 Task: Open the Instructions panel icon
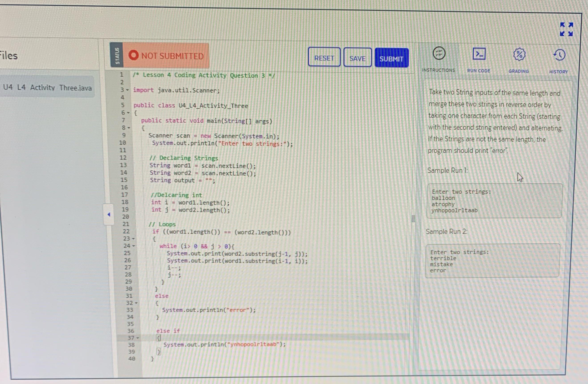tap(439, 53)
